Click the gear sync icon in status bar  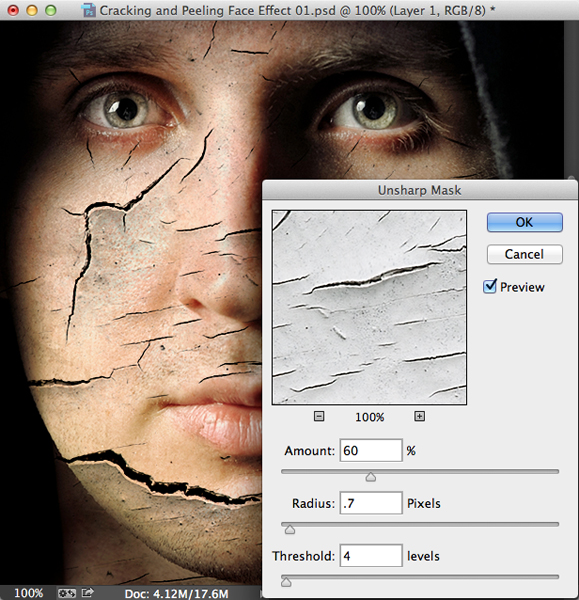tap(67, 593)
